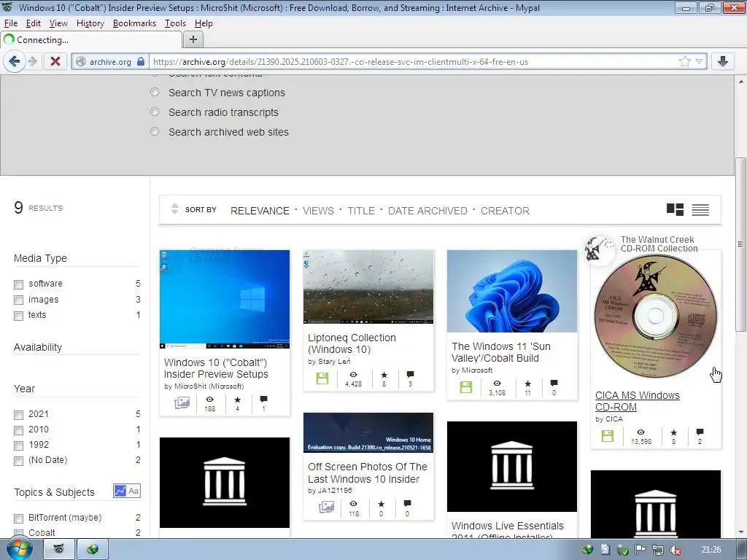Click the Action Center flag tray icon

click(x=640, y=550)
